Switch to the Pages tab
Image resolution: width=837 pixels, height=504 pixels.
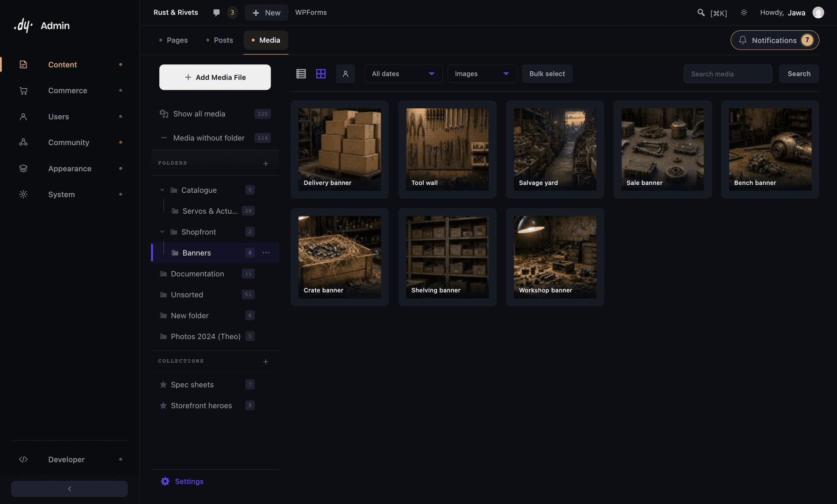coord(173,40)
